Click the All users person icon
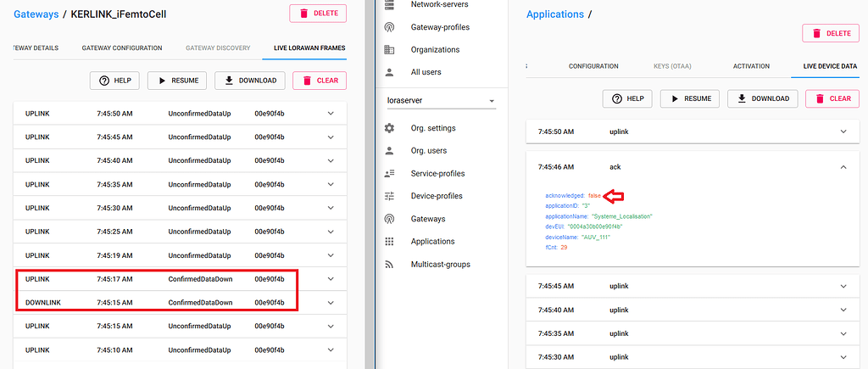Image resolution: width=868 pixels, height=369 pixels. (x=389, y=72)
